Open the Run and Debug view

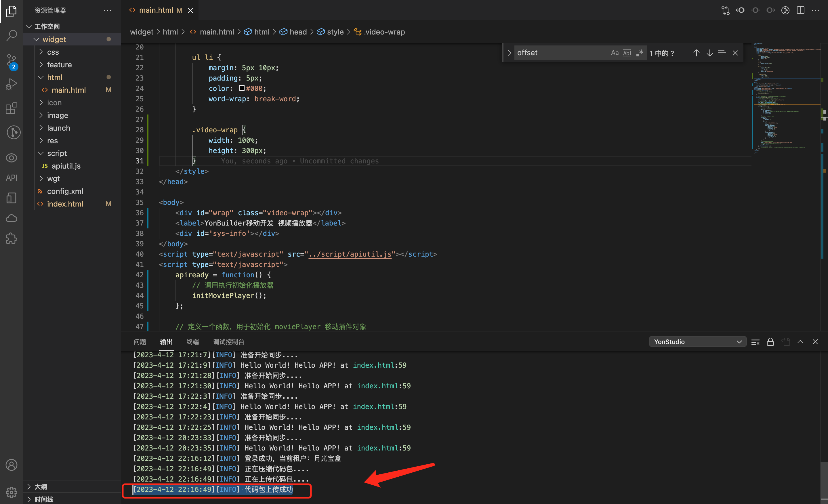(12, 84)
